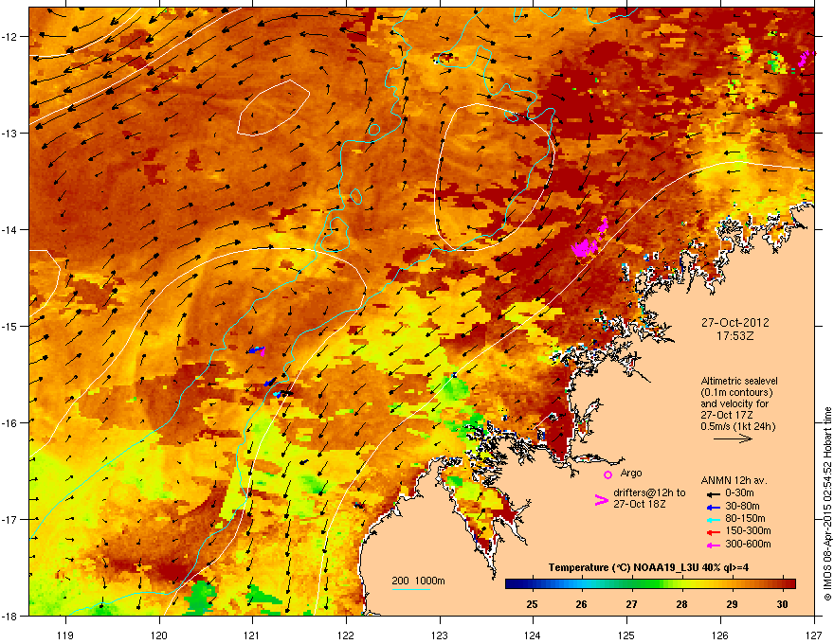Click the -14 latitude axis label
This screenshot has width=834, height=644.
click(x=9, y=229)
